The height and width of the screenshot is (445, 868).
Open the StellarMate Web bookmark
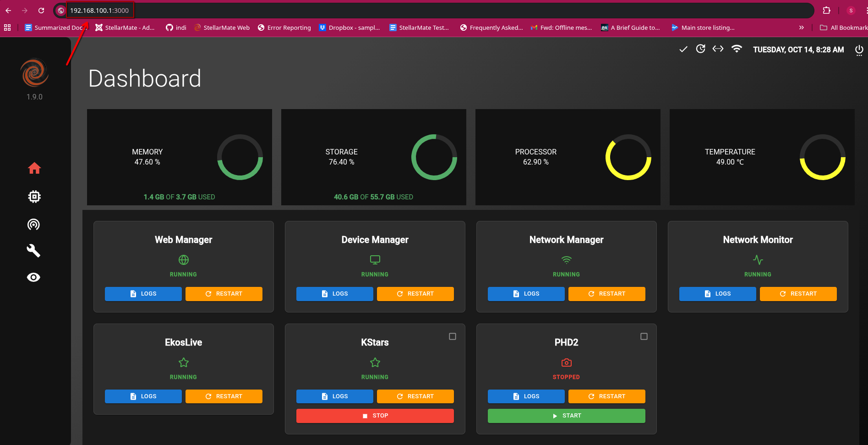pyautogui.click(x=222, y=27)
